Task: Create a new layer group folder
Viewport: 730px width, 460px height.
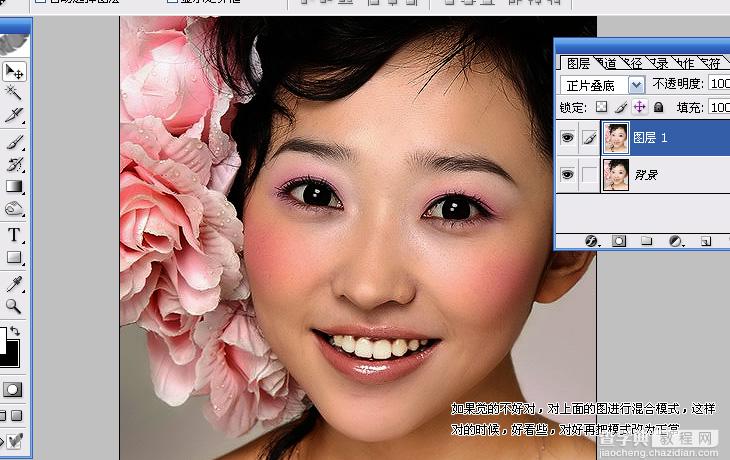Action: click(x=646, y=241)
